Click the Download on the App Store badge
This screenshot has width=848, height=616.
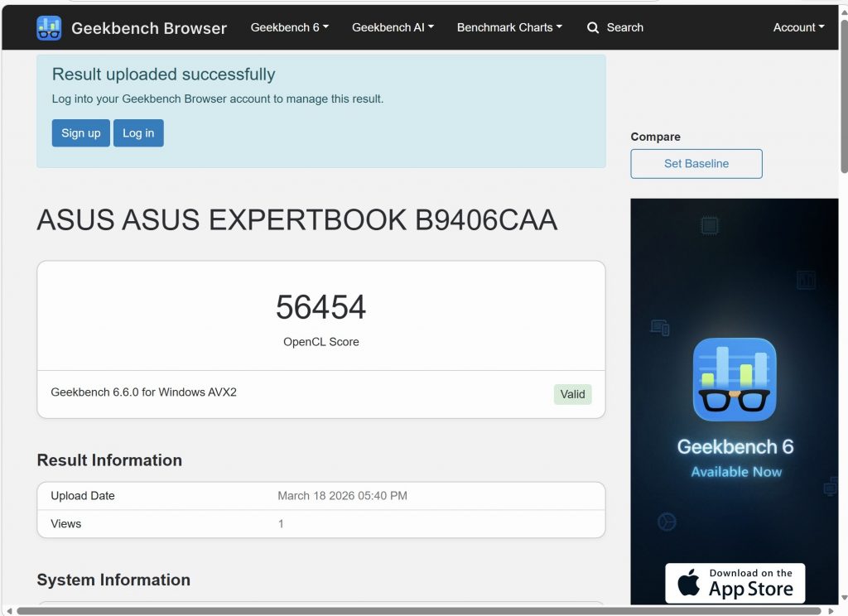coord(734,583)
